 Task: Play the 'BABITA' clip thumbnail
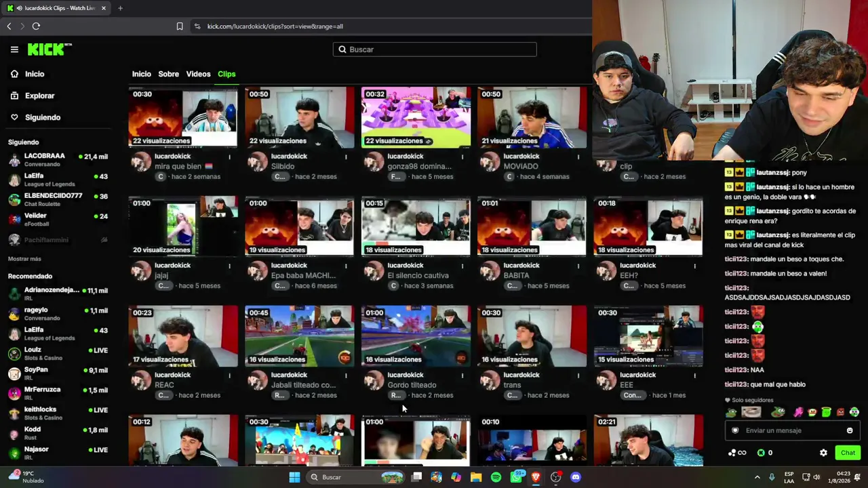coord(532,226)
